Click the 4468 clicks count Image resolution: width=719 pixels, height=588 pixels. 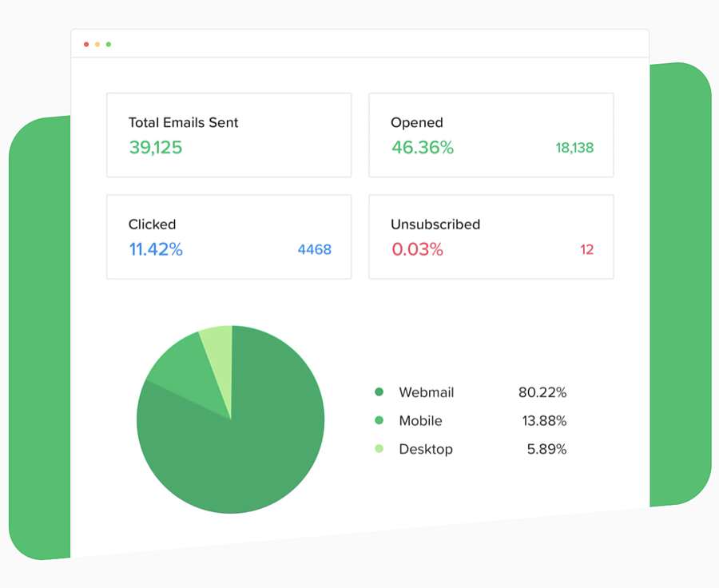click(314, 249)
